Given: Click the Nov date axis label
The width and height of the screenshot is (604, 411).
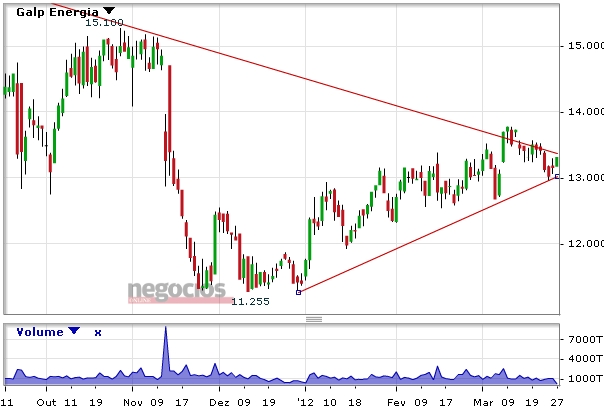Looking at the screenshot, I should tap(134, 403).
